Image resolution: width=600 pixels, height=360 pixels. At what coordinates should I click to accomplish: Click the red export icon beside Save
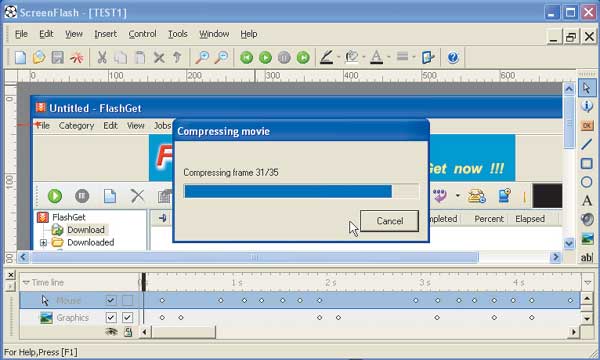pyautogui.click(x=77, y=58)
